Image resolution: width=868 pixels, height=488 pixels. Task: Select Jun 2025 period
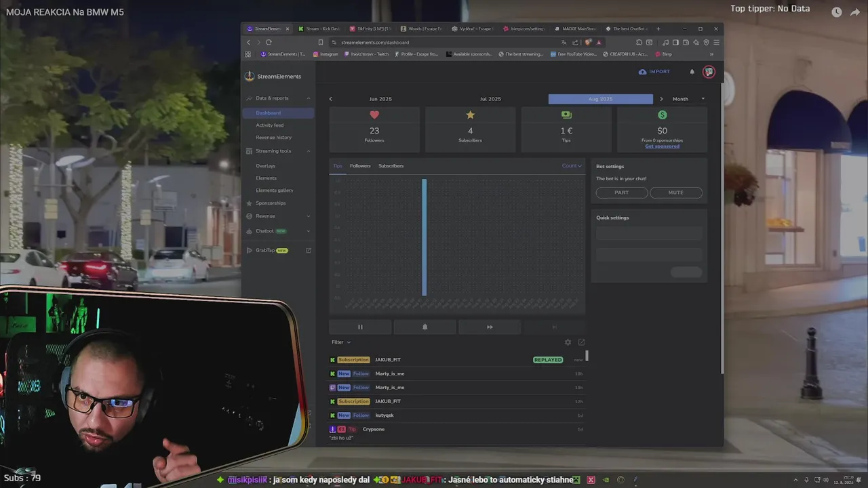coord(380,99)
